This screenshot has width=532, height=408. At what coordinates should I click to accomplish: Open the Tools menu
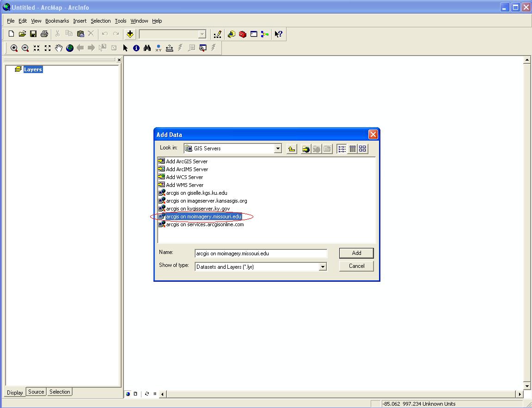point(121,21)
